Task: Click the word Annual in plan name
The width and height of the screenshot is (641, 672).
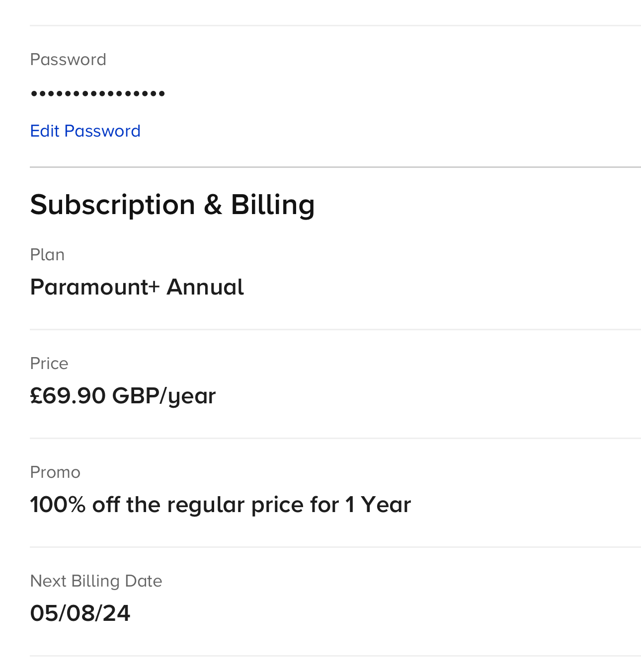Action: [205, 287]
